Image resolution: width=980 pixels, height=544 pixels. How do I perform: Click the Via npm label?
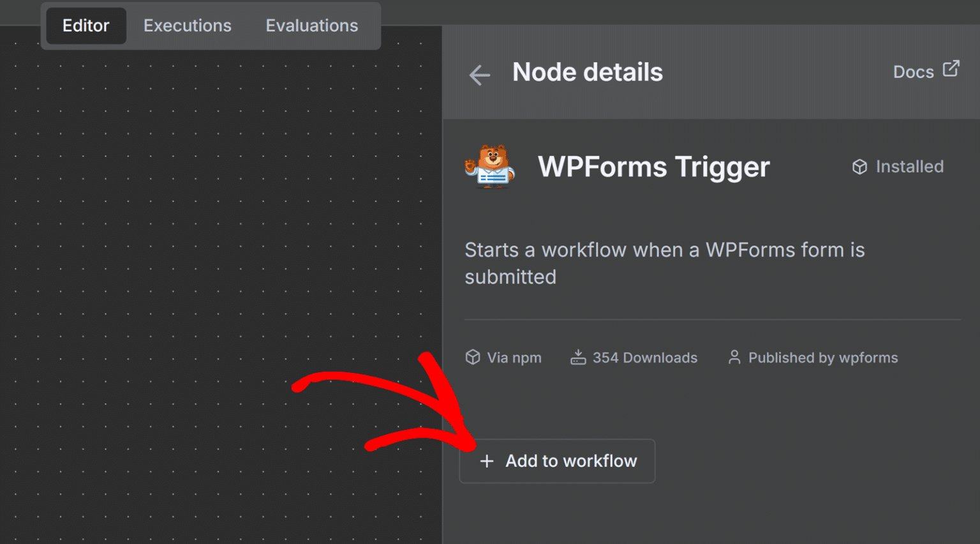514,358
